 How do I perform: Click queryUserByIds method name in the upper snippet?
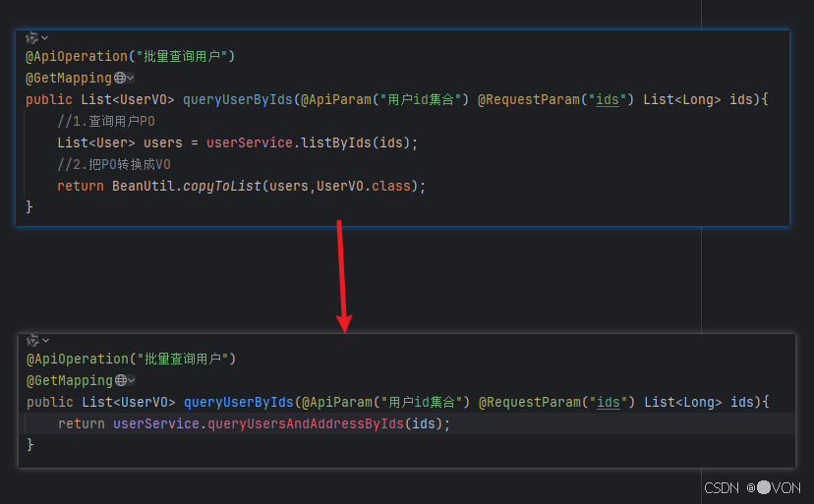pos(238,99)
